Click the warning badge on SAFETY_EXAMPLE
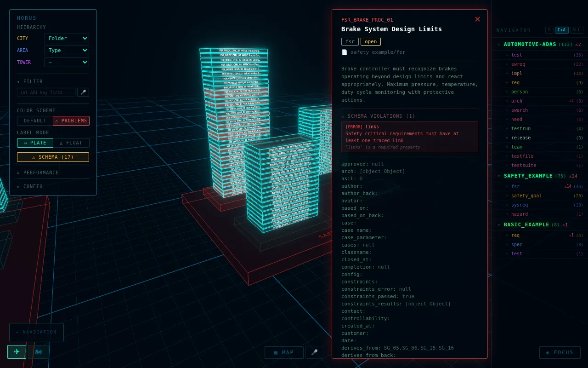Viewport: 588px width, 368px height. (573, 176)
